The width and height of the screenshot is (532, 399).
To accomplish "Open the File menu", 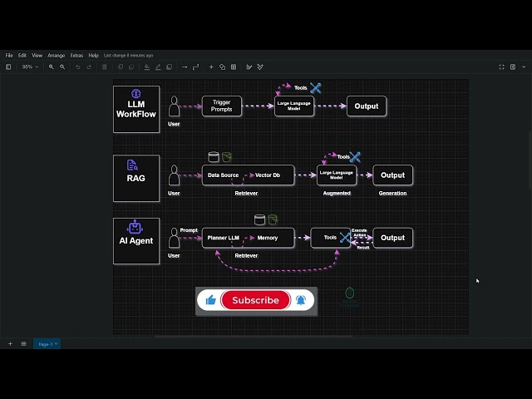I will (x=9, y=56).
